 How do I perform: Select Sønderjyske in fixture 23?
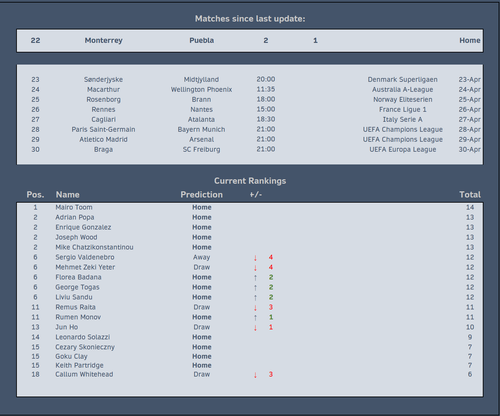[103, 79]
